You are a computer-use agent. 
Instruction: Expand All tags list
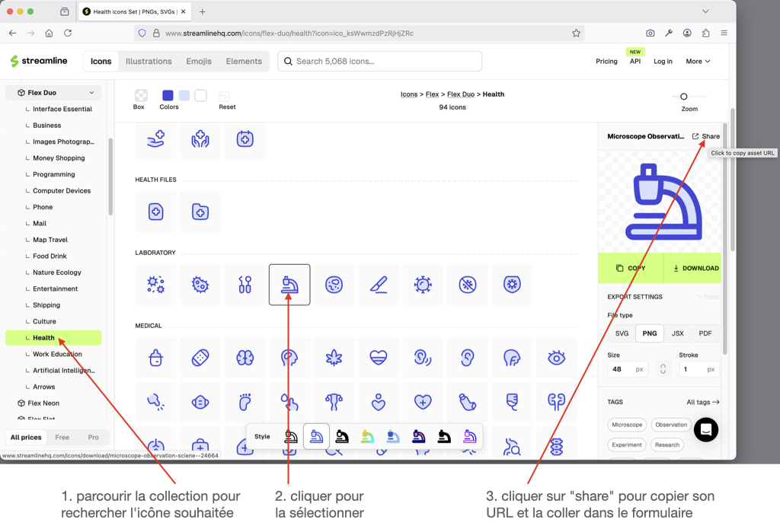(x=702, y=402)
